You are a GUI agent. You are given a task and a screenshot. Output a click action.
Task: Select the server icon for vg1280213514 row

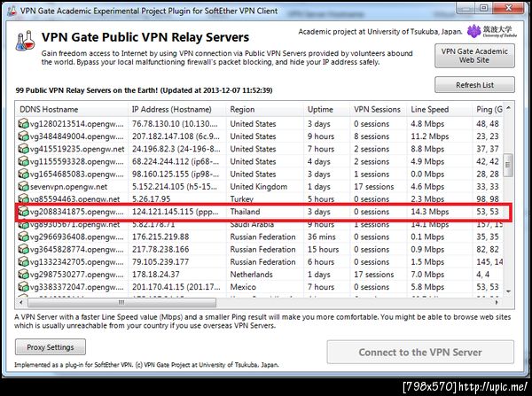tap(23, 124)
